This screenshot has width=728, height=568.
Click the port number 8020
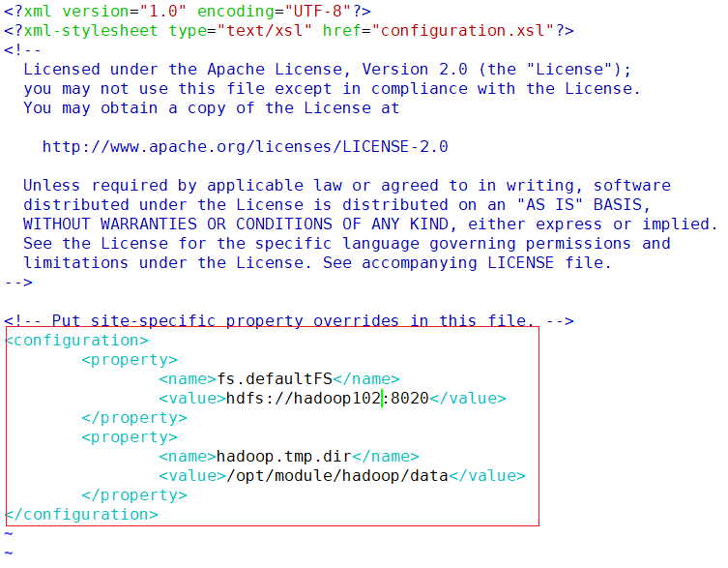pos(410,399)
